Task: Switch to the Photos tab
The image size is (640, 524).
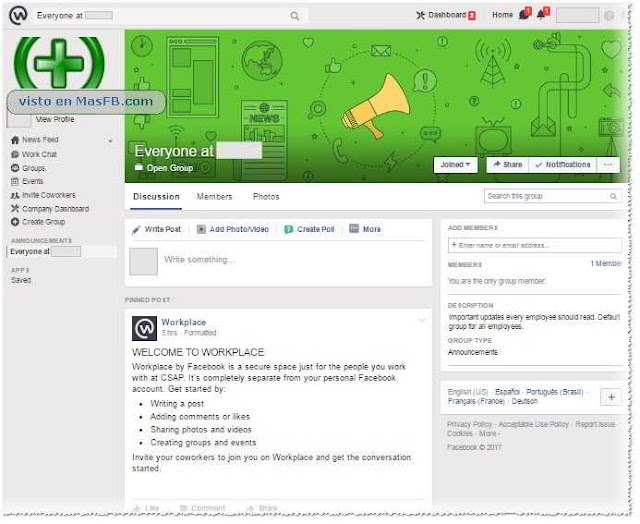Action: click(x=266, y=197)
